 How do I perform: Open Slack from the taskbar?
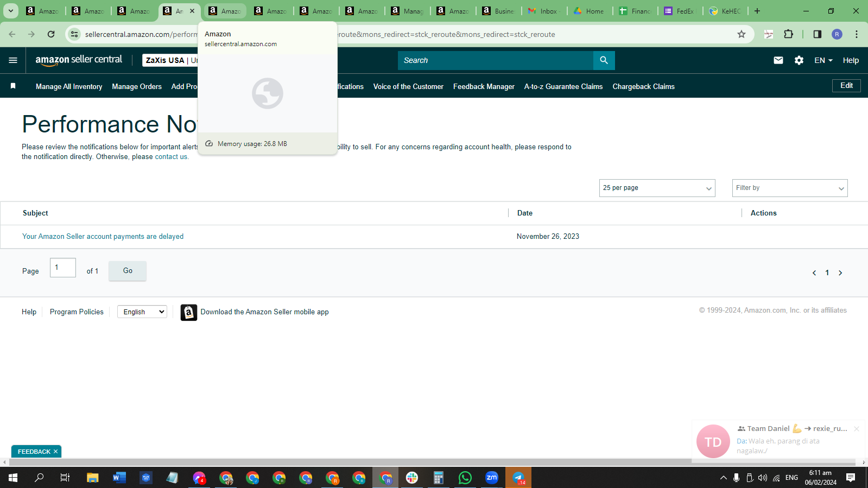(x=412, y=478)
